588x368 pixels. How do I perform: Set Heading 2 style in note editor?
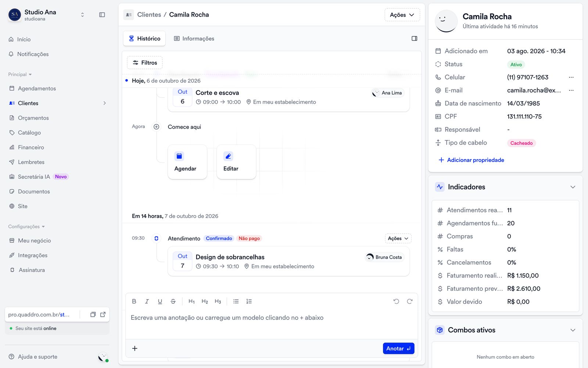tap(205, 301)
